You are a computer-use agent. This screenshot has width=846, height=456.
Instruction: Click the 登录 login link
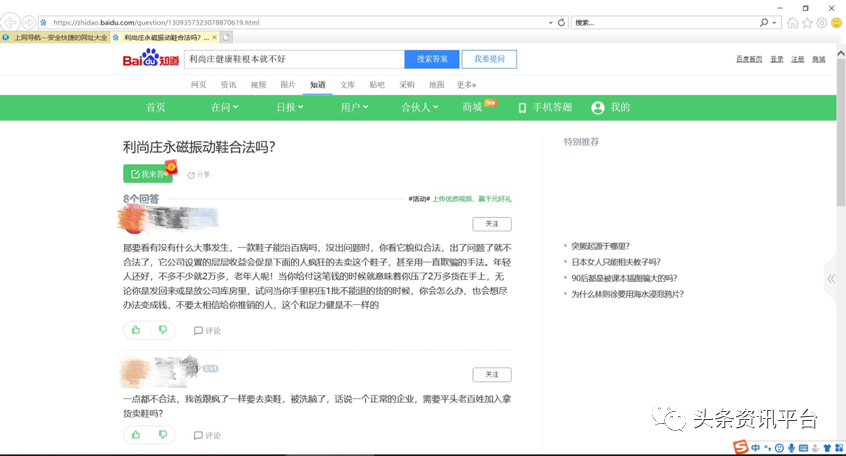[x=777, y=59]
